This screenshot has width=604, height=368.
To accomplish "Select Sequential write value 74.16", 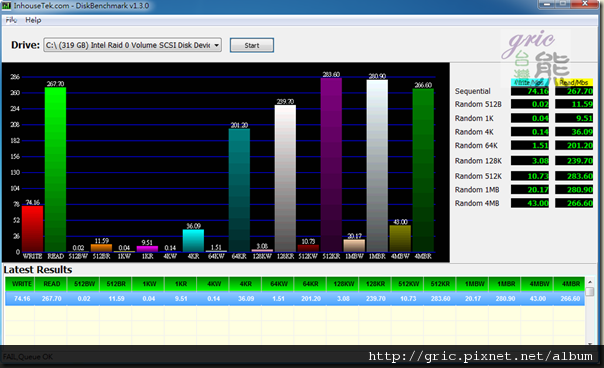I will point(530,91).
